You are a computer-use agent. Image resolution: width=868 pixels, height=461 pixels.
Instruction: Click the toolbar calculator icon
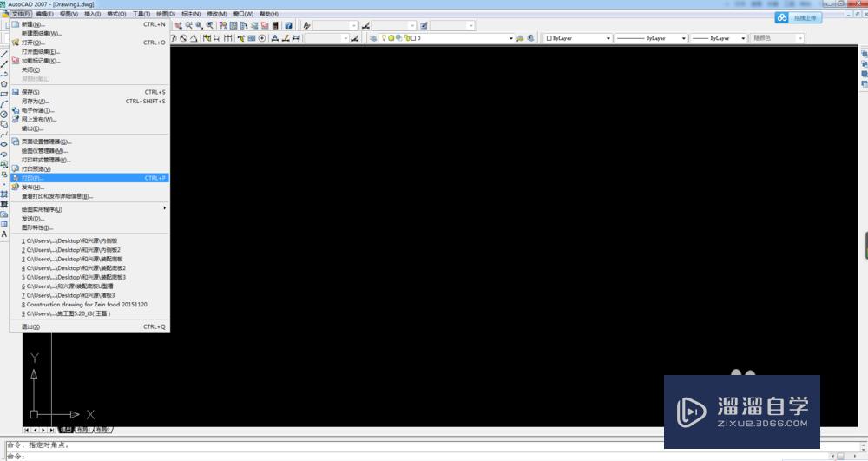[x=275, y=25]
